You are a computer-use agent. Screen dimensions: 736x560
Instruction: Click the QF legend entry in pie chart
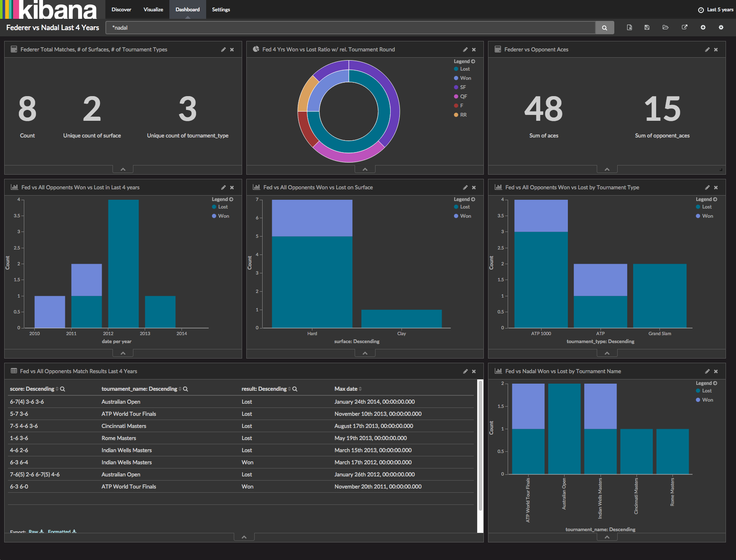pos(460,97)
